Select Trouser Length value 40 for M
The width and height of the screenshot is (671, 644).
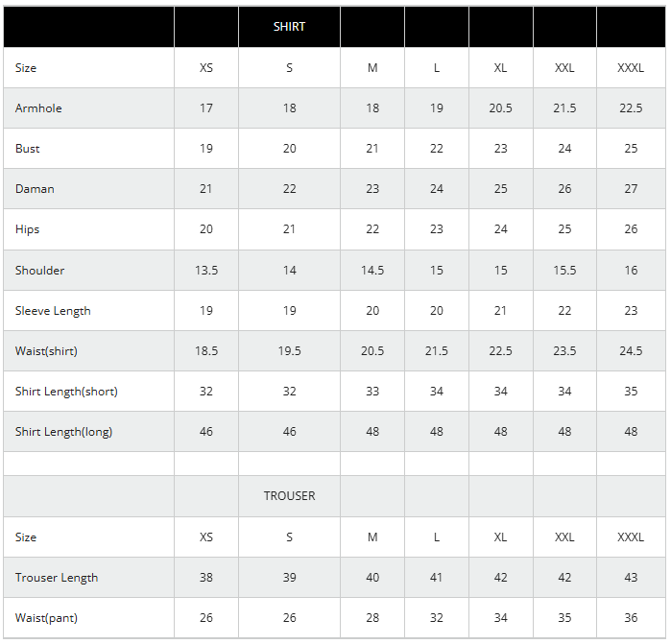click(x=372, y=578)
